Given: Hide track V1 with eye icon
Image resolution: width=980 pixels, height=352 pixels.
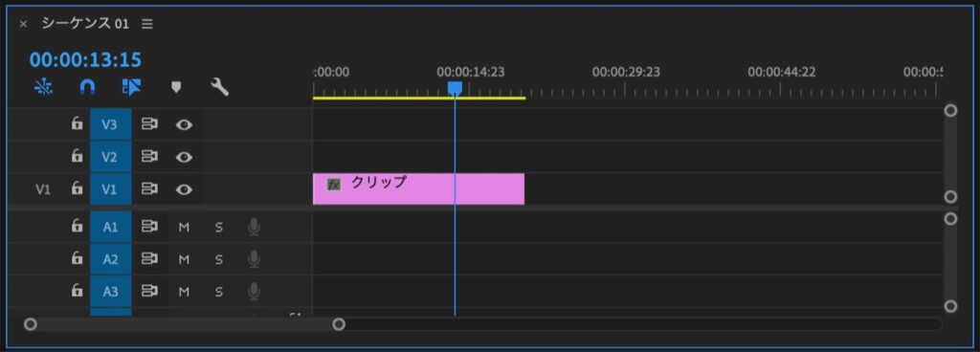Looking at the screenshot, I should pyautogui.click(x=184, y=189).
